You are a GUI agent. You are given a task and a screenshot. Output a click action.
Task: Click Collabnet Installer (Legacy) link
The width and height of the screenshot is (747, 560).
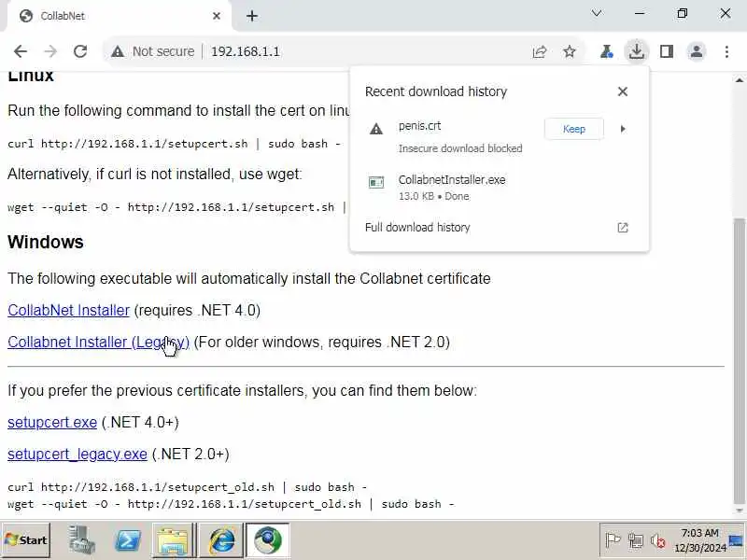click(99, 343)
